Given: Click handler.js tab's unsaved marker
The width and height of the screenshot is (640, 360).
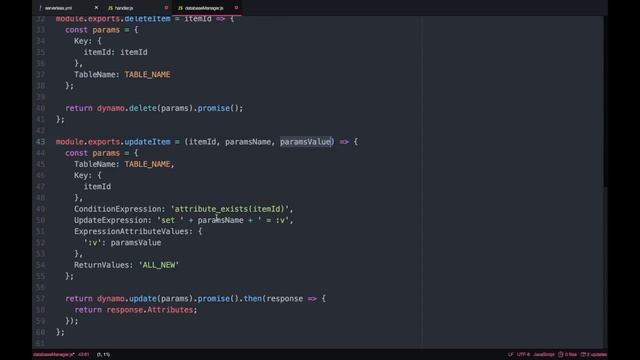Looking at the screenshot, I should 166,8.
